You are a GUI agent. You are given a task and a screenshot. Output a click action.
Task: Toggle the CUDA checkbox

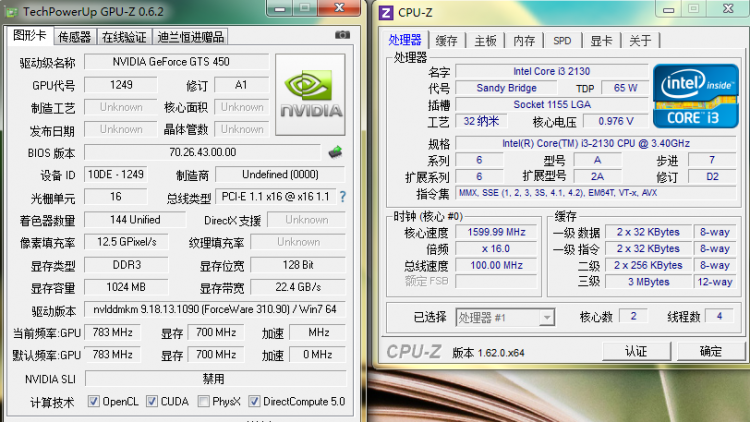(152, 401)
